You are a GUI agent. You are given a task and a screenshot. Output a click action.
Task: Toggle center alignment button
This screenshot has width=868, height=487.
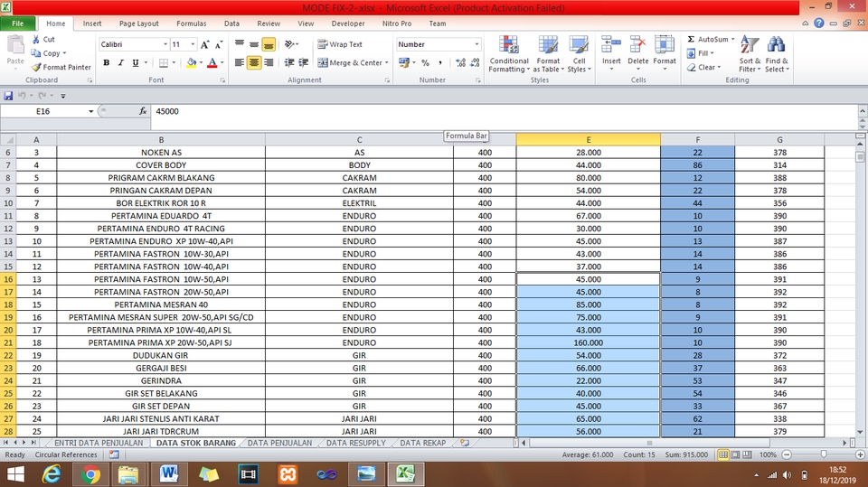pyautogui.click(x=253, y=62)
